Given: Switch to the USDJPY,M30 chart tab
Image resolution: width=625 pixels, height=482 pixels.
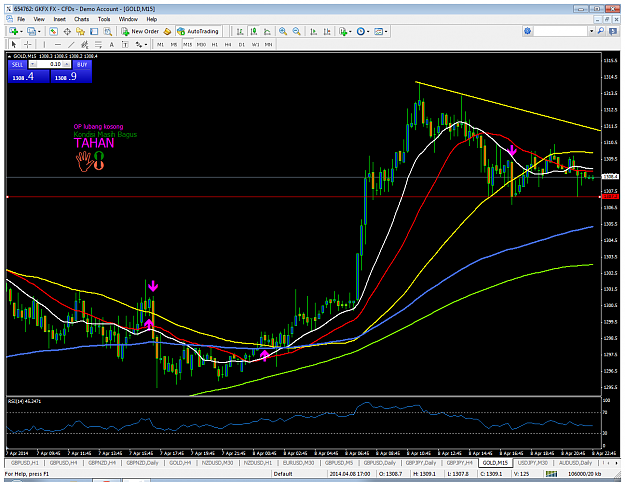Looking at the screenshot, I should 532,463.
